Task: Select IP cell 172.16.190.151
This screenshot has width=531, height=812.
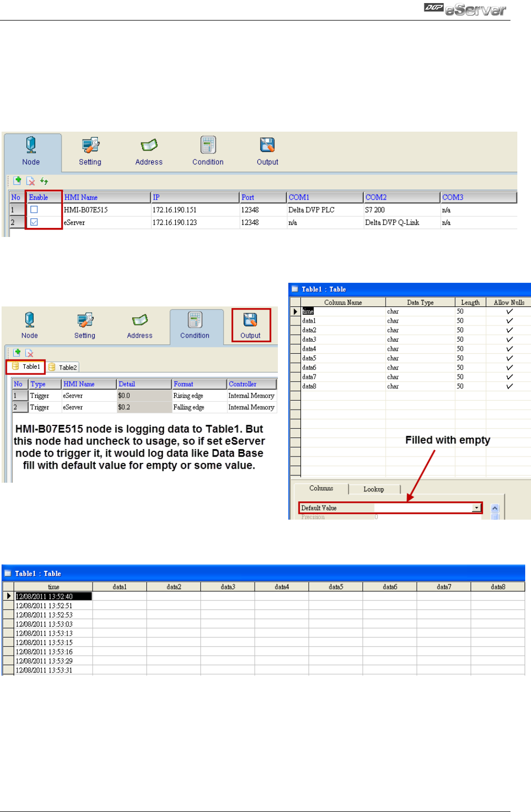Action: click(195, 210)
